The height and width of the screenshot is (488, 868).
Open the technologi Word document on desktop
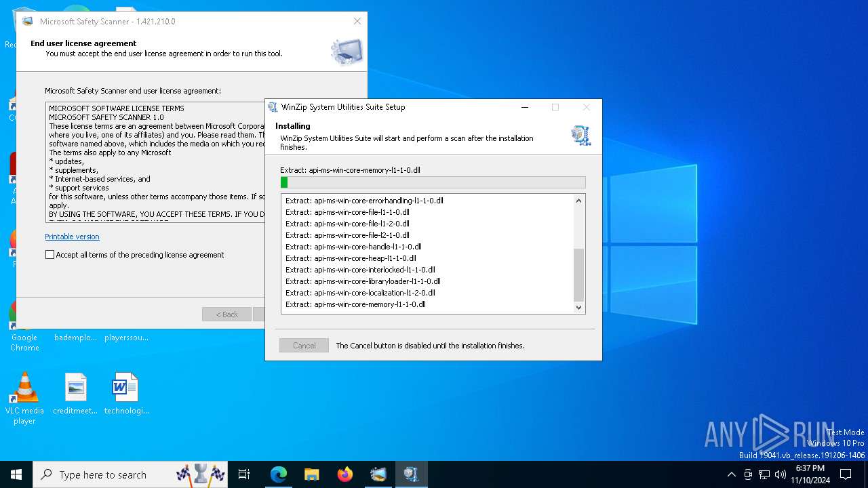coord(126,394)
